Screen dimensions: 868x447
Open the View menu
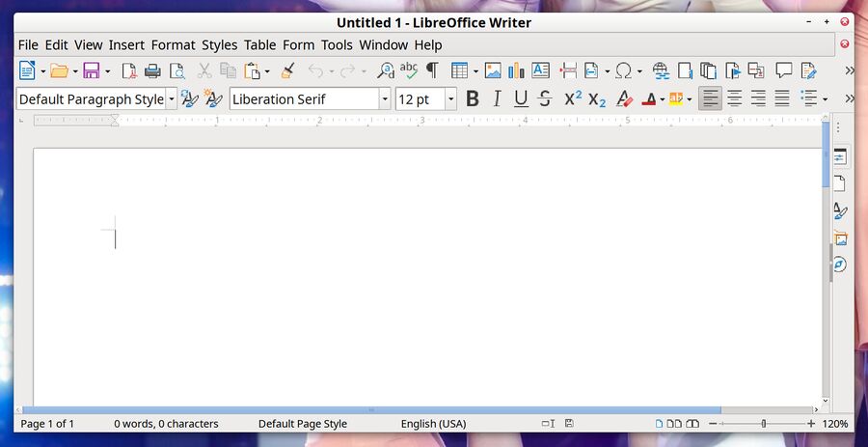click(x=88, y=44)
